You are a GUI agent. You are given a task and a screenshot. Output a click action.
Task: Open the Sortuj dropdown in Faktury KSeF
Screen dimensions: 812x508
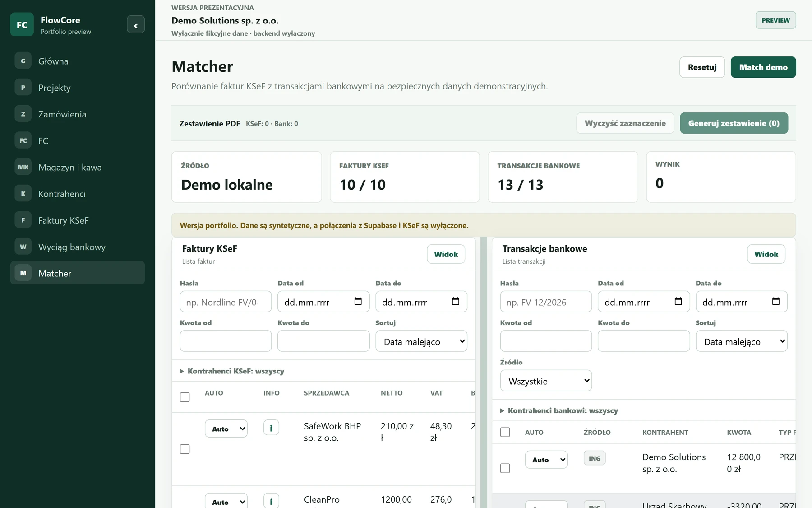pyautogui.click(x=421, y=341)
